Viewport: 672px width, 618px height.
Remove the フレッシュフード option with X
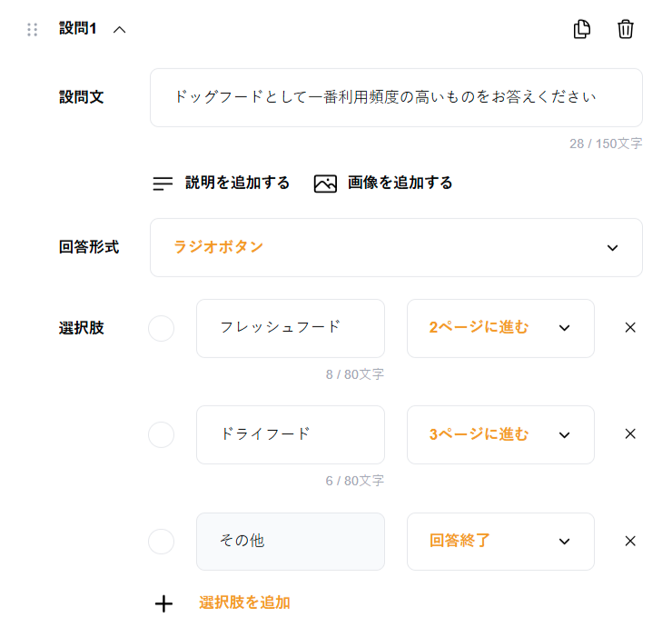pos(630,327)
